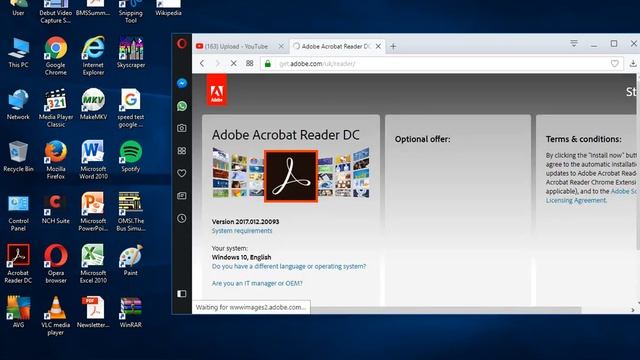Image resolution: width=640 pixels, height=360 pixels.
Task: Select Snipping Tool desktop icon
Action: tap(131, 11)
